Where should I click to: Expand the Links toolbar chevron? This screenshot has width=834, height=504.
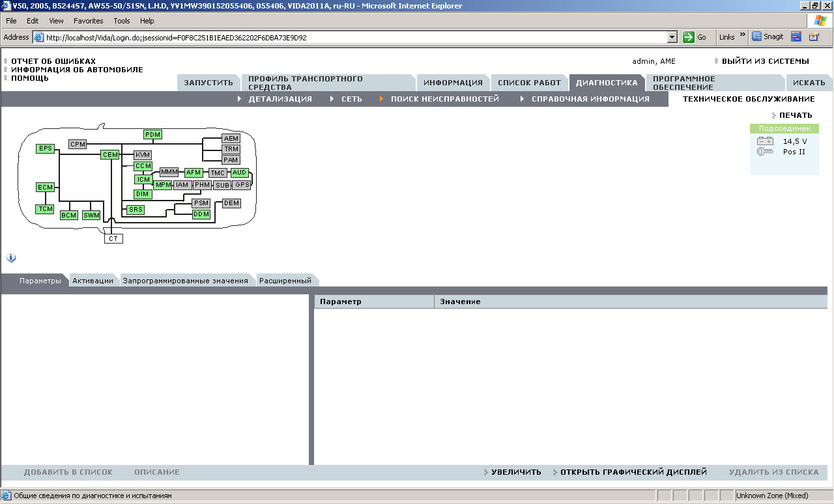tap(743, 36)
